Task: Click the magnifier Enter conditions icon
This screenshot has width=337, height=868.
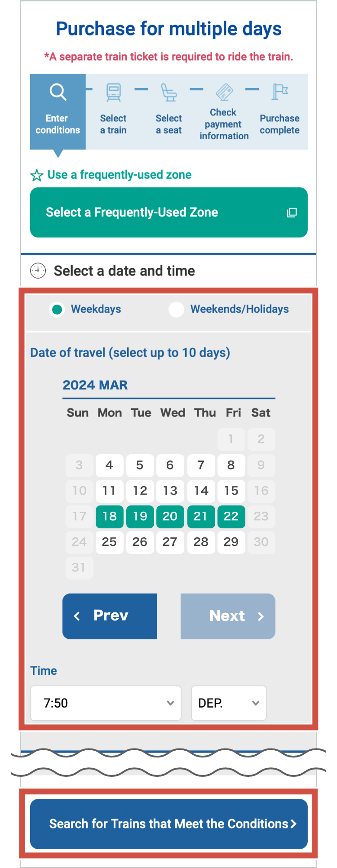Action: pos(58,92)
